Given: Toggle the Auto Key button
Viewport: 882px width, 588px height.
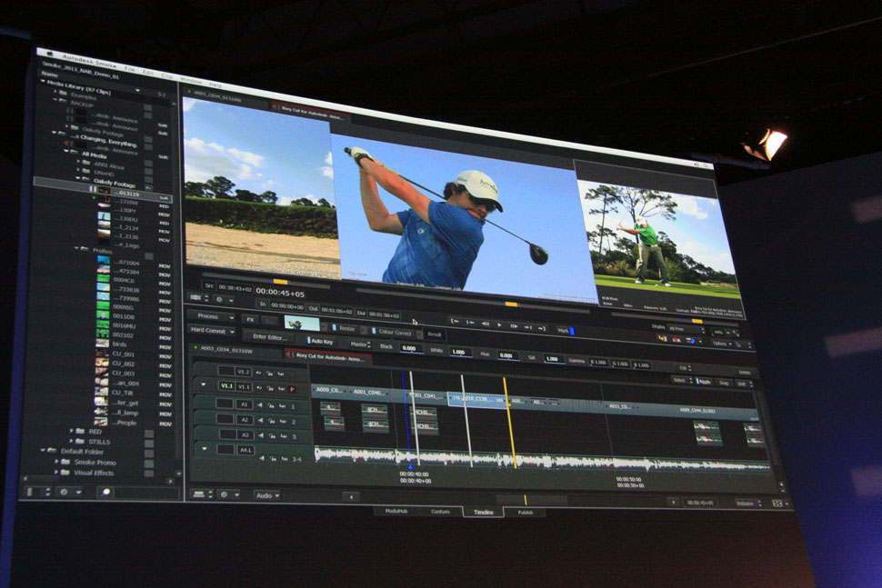Looking at the screenshot, I should click(320, 341).
